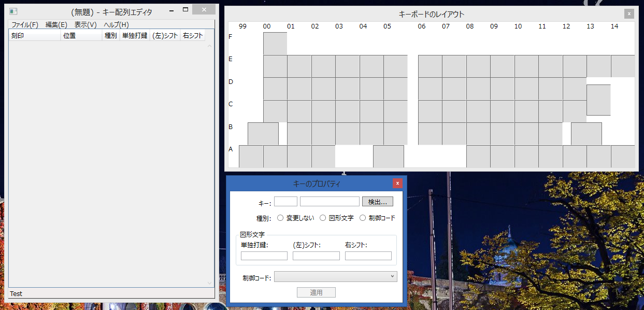Open the 表示(V) menu
The height and width of the screenshot is (310, 644).
tap(85, 25)
